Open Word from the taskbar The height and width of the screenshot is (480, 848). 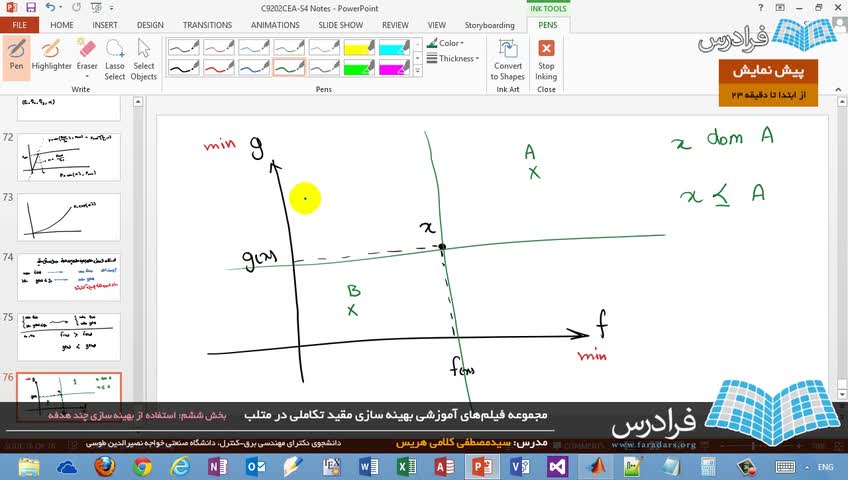(x=368, y=466)
